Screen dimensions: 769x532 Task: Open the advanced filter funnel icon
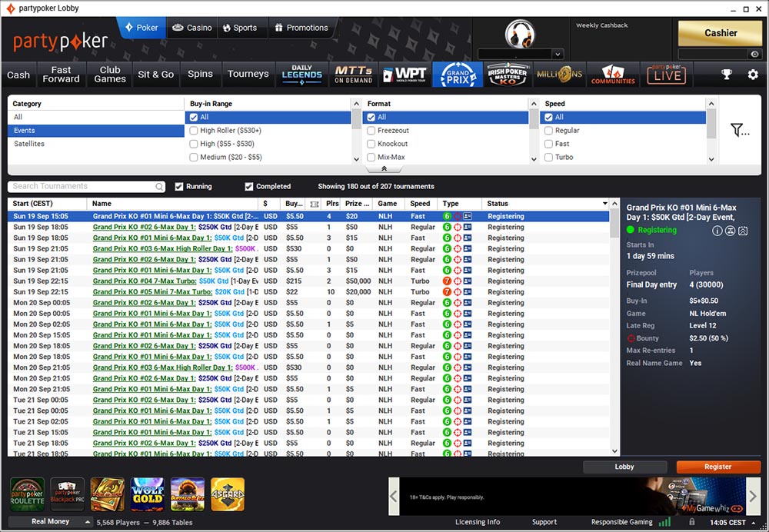739,130
